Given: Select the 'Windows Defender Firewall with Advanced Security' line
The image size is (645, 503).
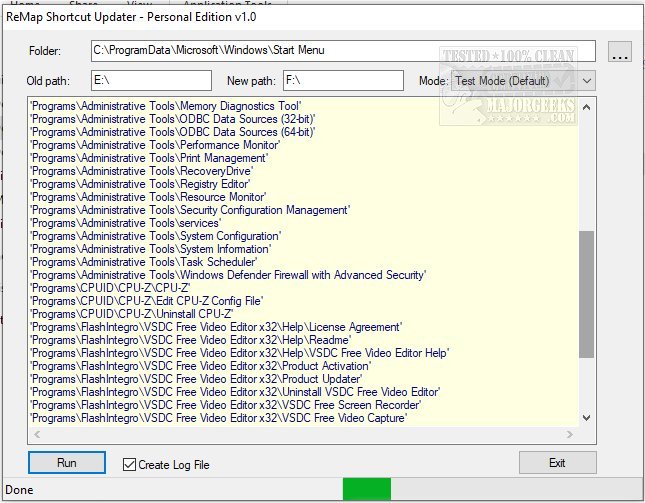Looking at the screenshot, I should [x=228, y=275].
